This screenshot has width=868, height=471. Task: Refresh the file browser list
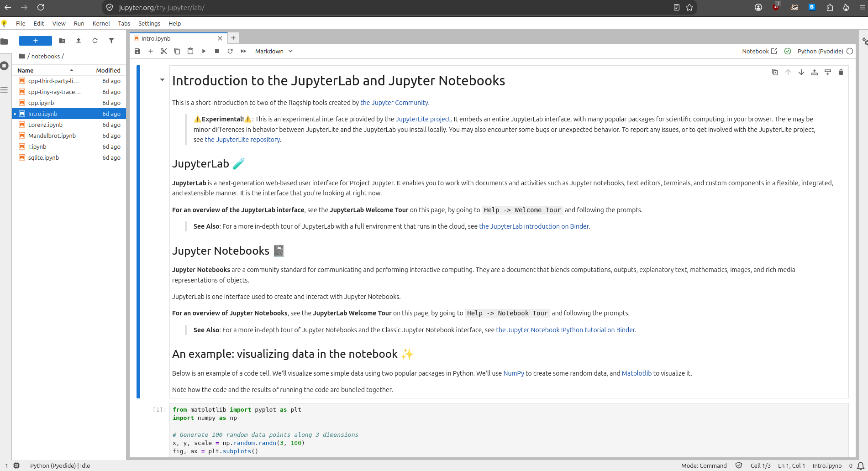click(x=95, y=41)
